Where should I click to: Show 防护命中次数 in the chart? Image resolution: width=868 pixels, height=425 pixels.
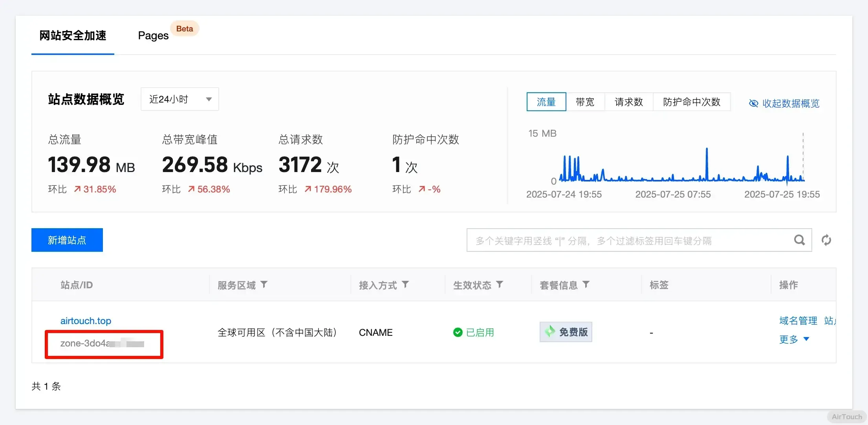tap(691, 102)
